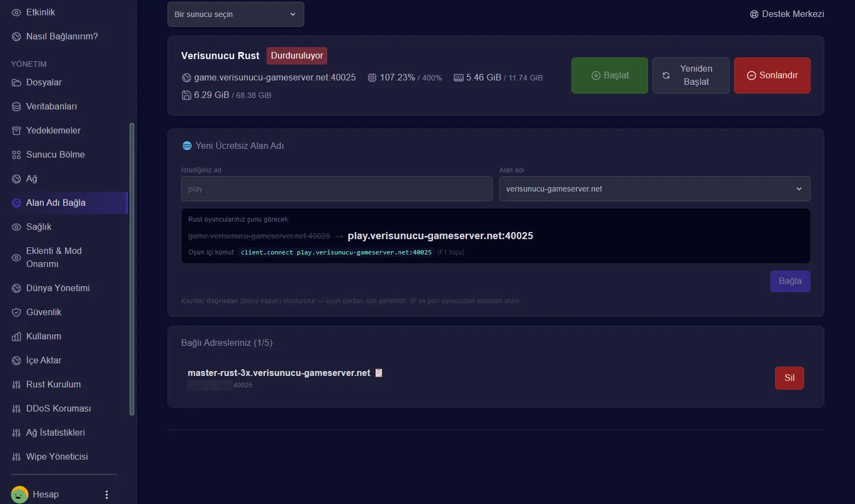
Task: Click the Bağlı Adresleriniz (1/5) heading
Action: 227,343
